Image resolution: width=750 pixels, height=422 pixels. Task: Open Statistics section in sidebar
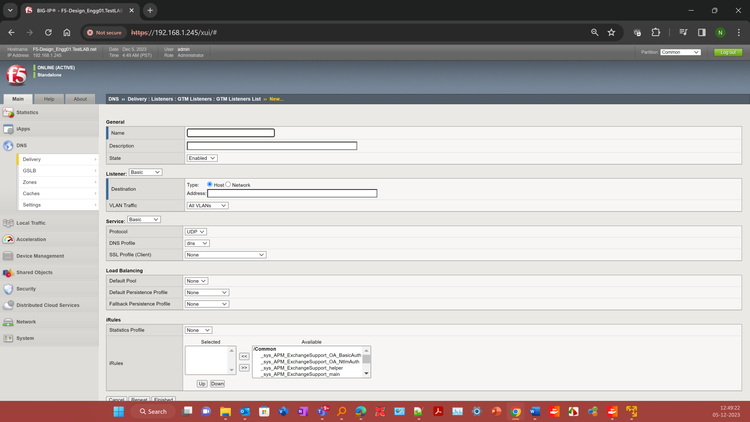point(27,113)
